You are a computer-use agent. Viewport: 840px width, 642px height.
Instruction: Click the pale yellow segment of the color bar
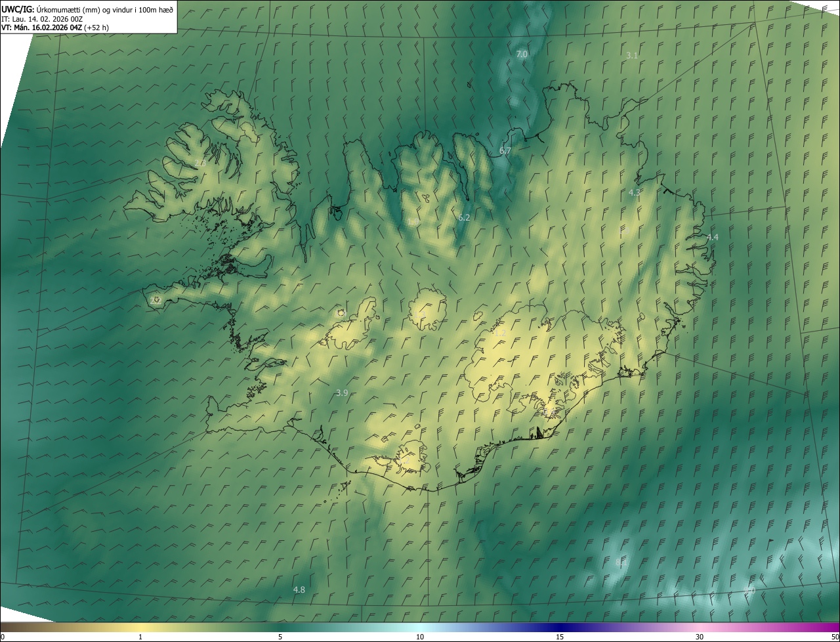(140, 627)
